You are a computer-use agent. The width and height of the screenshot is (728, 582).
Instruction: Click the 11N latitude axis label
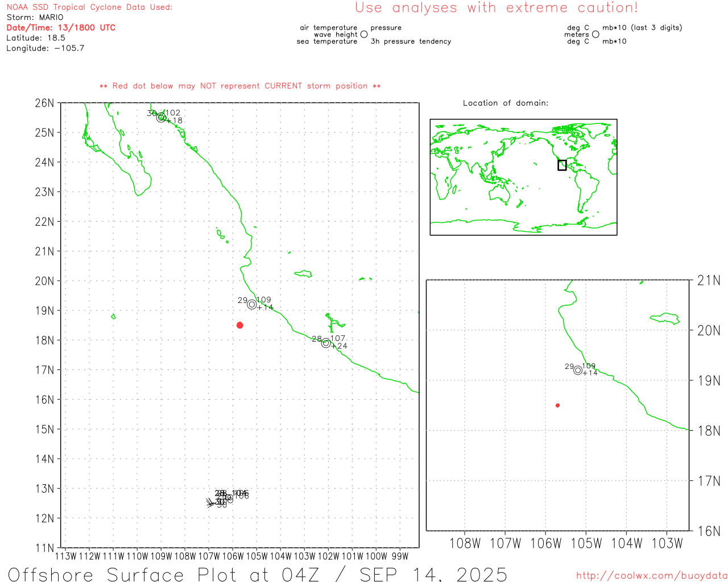point(44,548)
